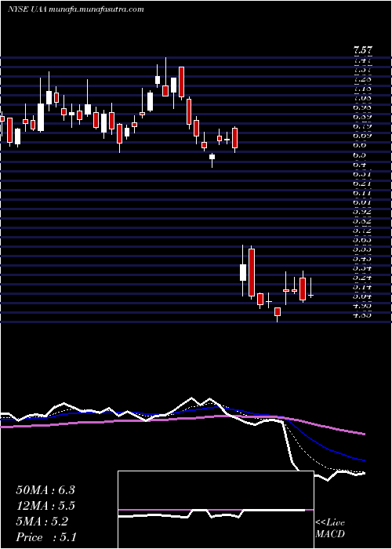Click the 6.5 price axis label
This screenshot has width=392, height=549.
pyautogui.click(x=360, y=155)
